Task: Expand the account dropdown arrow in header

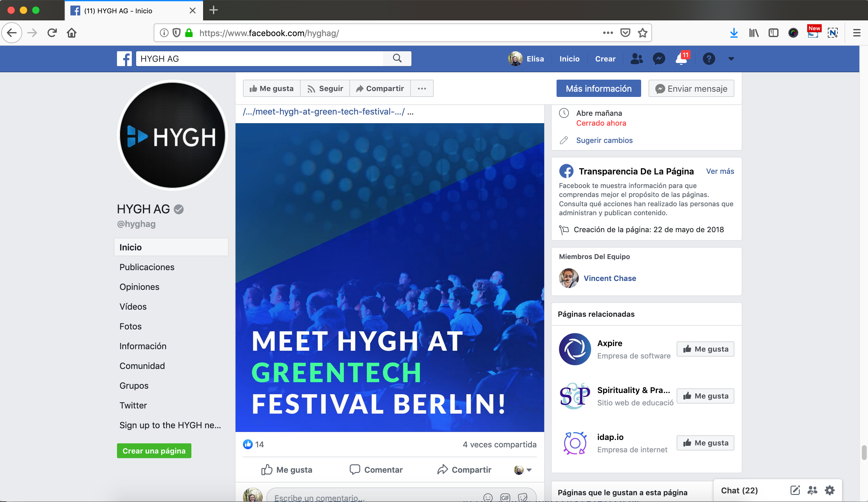Action: (731, 59)
